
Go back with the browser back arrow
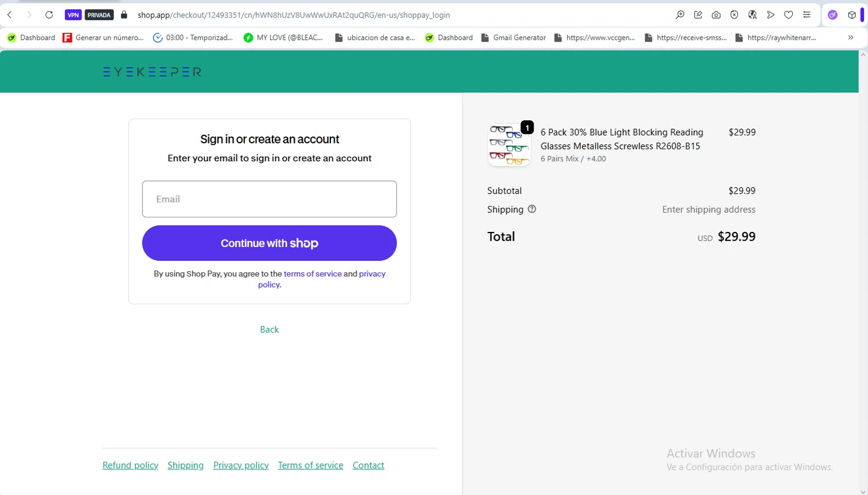[10, 15]
